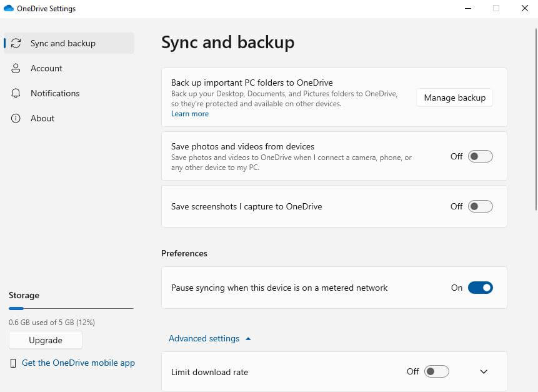538x392 pixels.
Task: Click the Manage backup button
Action: coord(454,98)
